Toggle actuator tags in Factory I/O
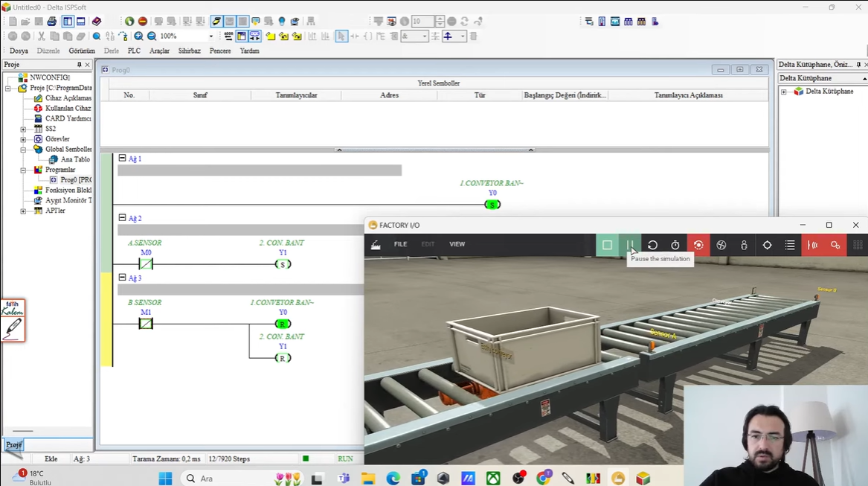868x486 pixels. tap(835, 245)
